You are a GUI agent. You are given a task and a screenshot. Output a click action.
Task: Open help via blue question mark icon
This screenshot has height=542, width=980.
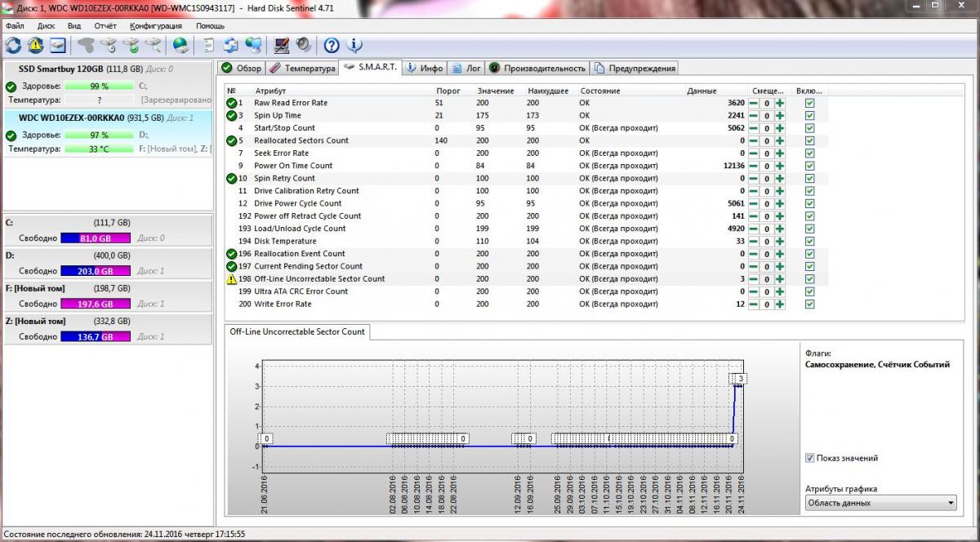pos(332,45)
